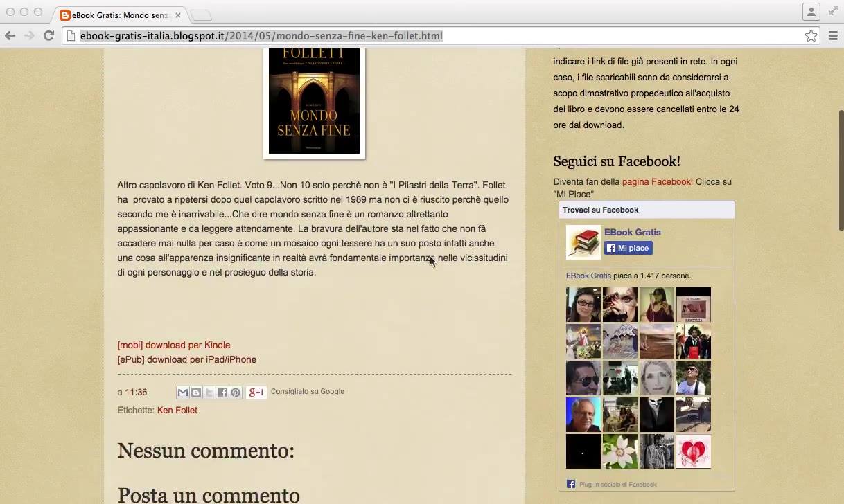The height and width of the screenshot is (504, 844).
Task: Click the Seguici su Facebook! heading
Action: [617, 161]
